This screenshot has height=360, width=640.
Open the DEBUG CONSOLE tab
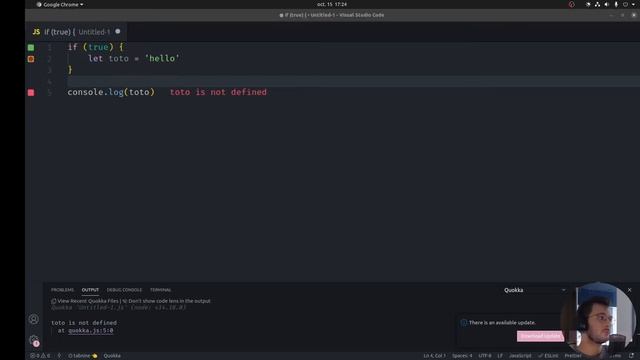124,290
